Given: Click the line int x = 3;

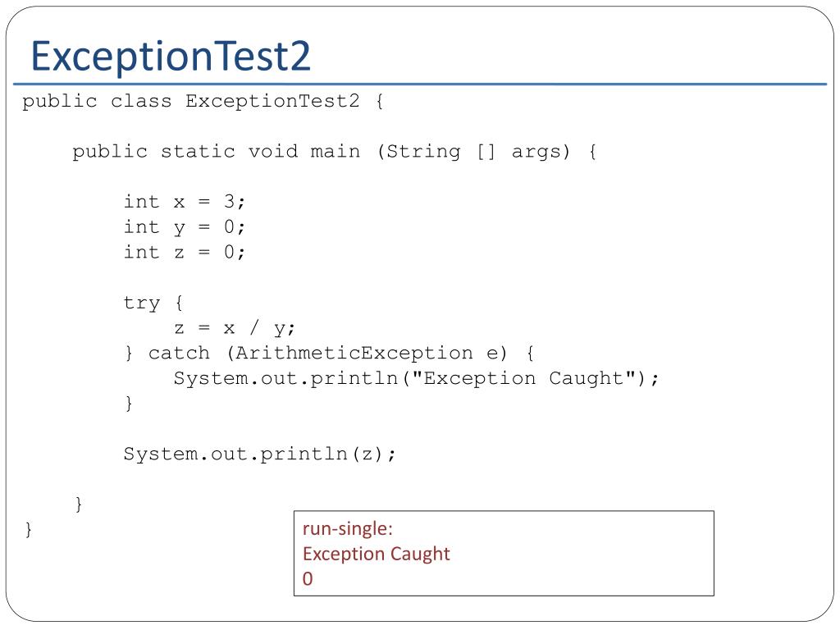Looking at the screenshot, I should (x=185, y=202).
